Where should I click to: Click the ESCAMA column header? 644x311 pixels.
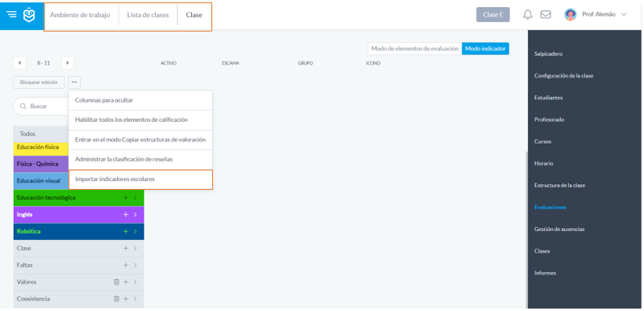pyautogui.click(x=231, y=63)
